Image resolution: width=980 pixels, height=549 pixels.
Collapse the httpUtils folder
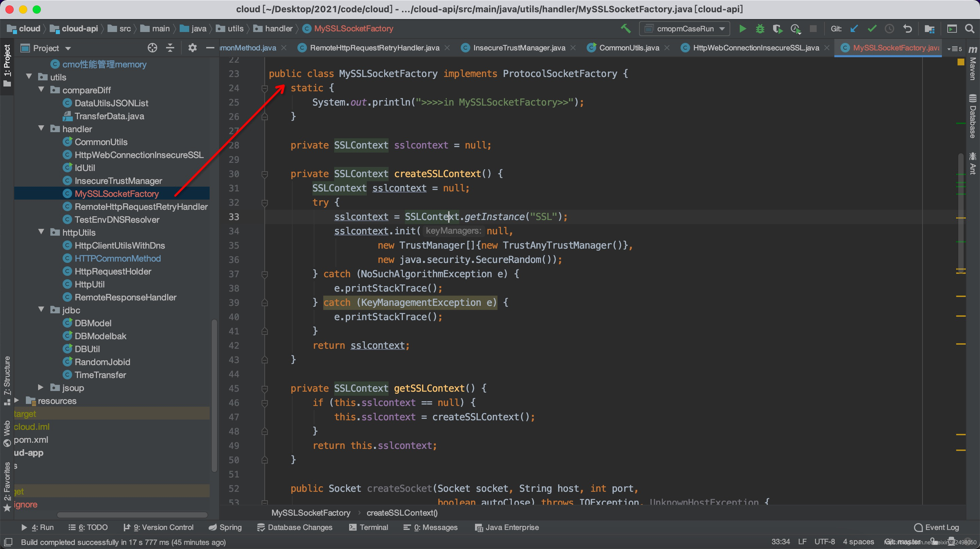[41, 232]
